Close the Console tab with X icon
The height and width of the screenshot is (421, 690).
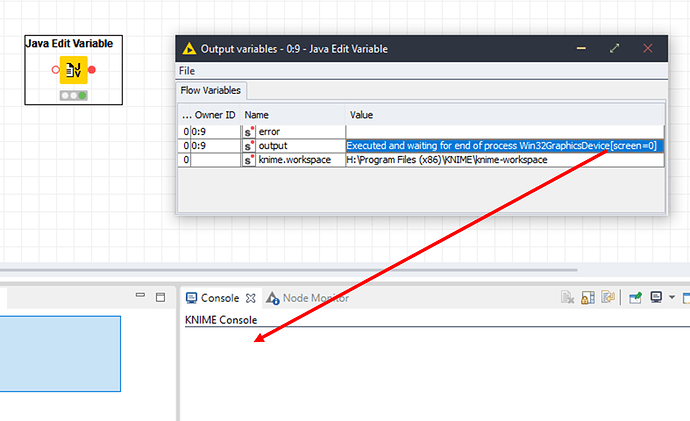point(250,298)
